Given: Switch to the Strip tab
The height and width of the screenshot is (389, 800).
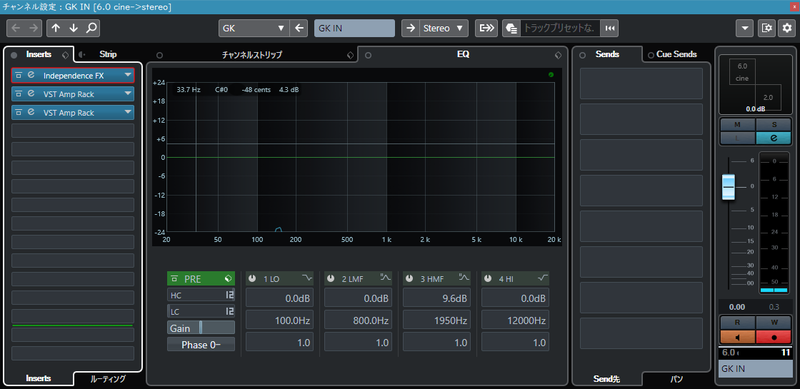Looking at the screenshot, I should [108, 54].
